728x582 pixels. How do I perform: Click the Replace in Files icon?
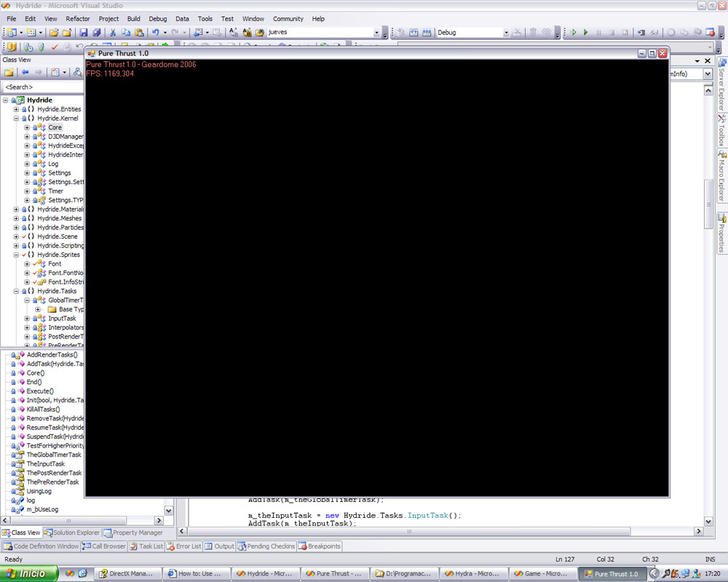247,32
